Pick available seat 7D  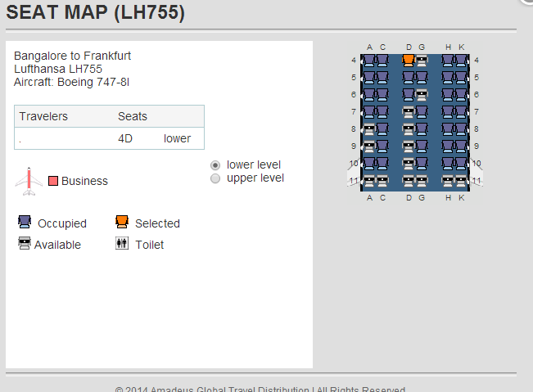[409, 111]
